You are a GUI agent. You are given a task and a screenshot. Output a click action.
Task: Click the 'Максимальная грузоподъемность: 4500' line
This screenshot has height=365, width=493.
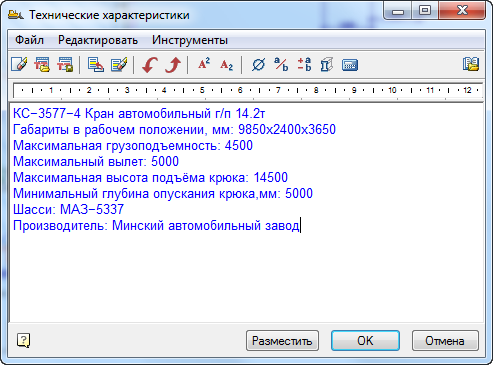point(133,146)
